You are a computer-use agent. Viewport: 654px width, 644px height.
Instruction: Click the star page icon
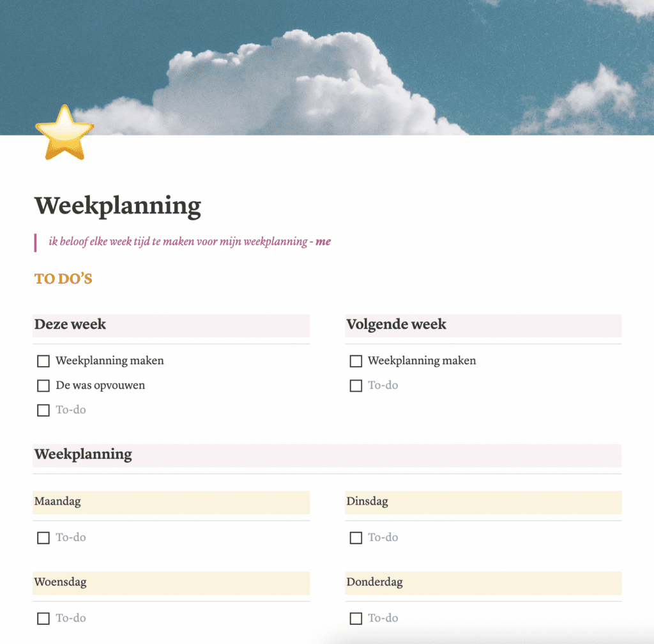pyautogui.click(x=65, y=132)
